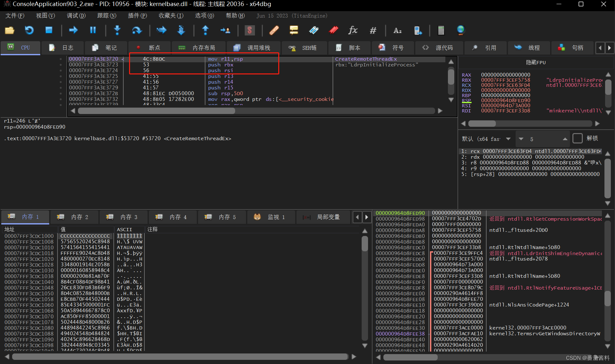Increase argument count with up arrow
This screenshot has width=615, height=364.
[x=565, y=139]
